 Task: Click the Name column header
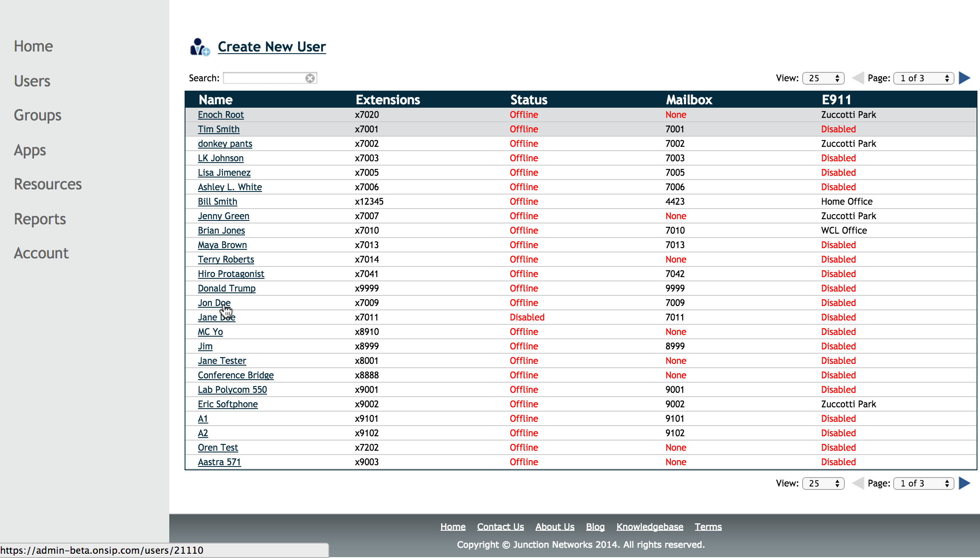click(x=216, y=100)
